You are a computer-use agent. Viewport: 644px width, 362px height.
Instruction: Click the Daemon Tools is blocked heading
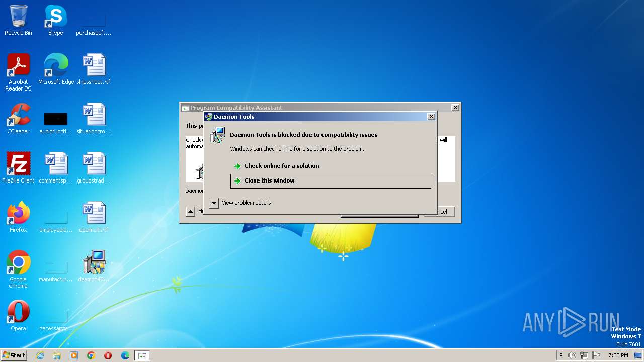(x=303, y=135)
